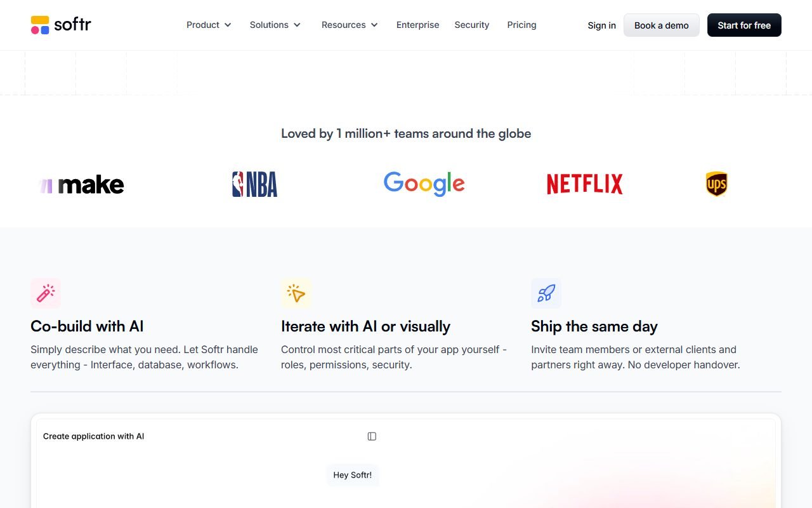Screen dimensions: 812x508
Task: Click the Google logo
Action: tap(424, 184)
